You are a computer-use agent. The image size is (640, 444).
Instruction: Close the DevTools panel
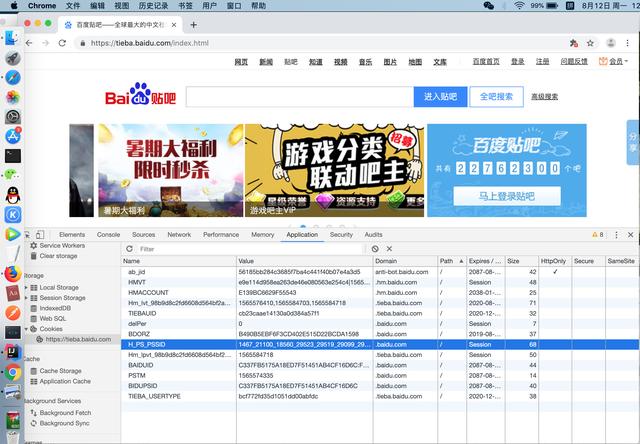click(x=631, y=235)
